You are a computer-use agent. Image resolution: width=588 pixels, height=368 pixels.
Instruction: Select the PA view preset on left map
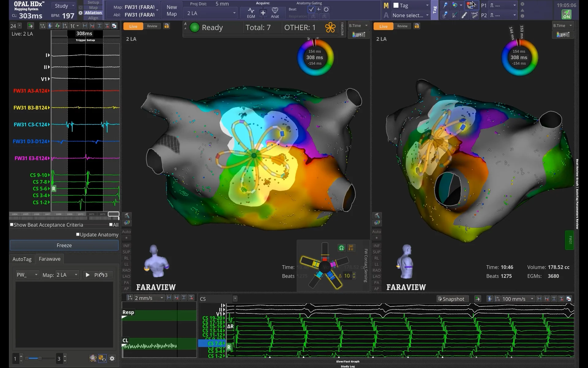click(x=126, y=282)
